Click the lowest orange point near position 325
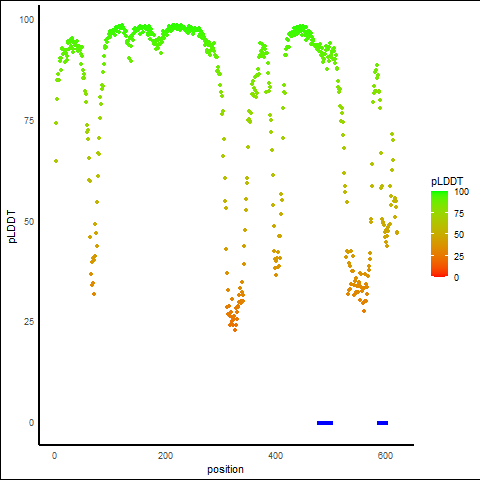The height and width of the screenshot is (480, 480). coord(235,330)
